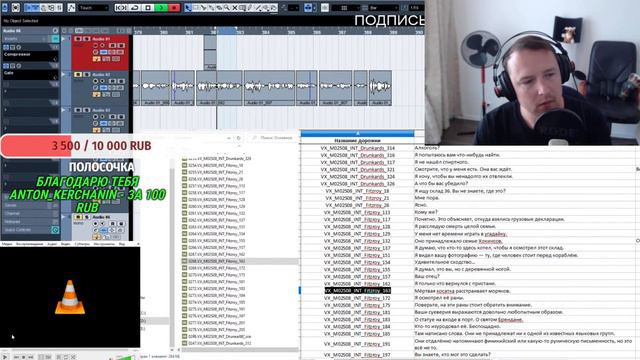Viewport: 640px width, 360px height.
Task: Open the Инструменты menu in VLC
Action: pos(104,244)
